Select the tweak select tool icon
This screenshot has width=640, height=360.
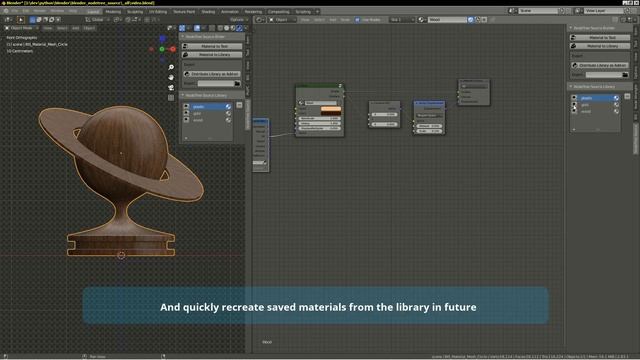(x=20, y=20)
